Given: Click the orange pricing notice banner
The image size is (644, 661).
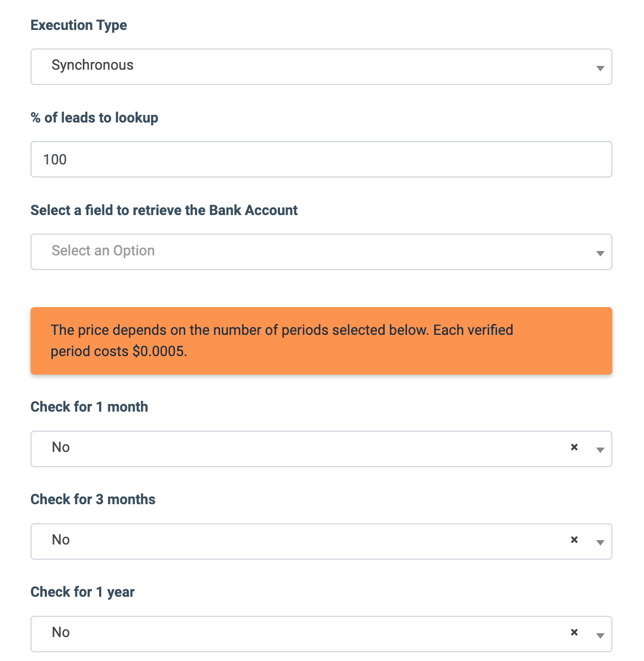Looking at the screenshot, I should (321, 341).
